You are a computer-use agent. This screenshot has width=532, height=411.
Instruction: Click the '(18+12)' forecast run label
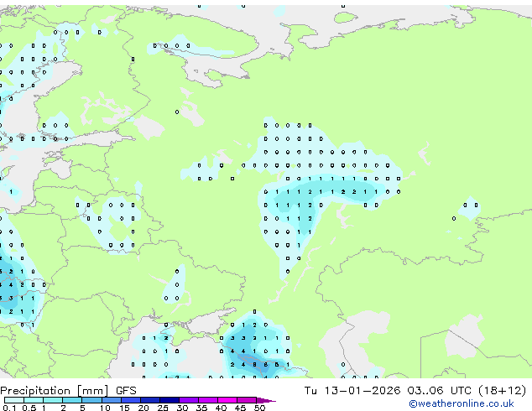coord(502,391)
